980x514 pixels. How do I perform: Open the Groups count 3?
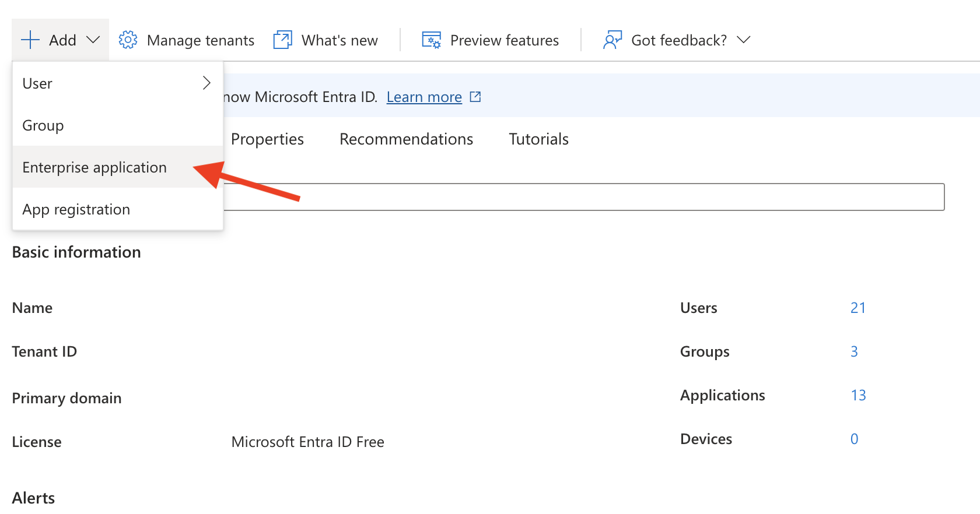854,351
